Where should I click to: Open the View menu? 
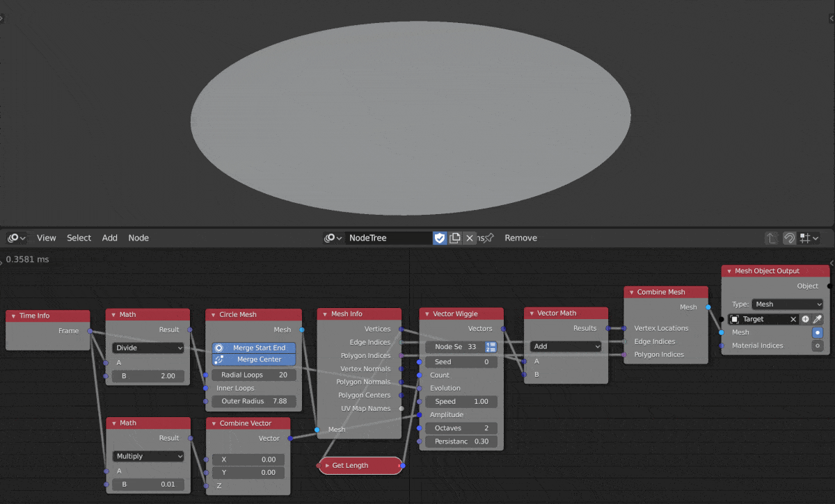tap(47, 238)
